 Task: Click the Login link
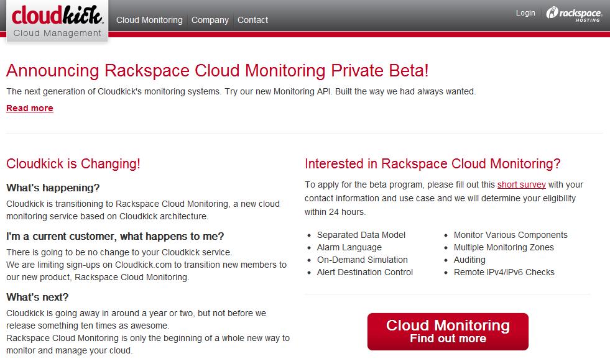(525, 13)
